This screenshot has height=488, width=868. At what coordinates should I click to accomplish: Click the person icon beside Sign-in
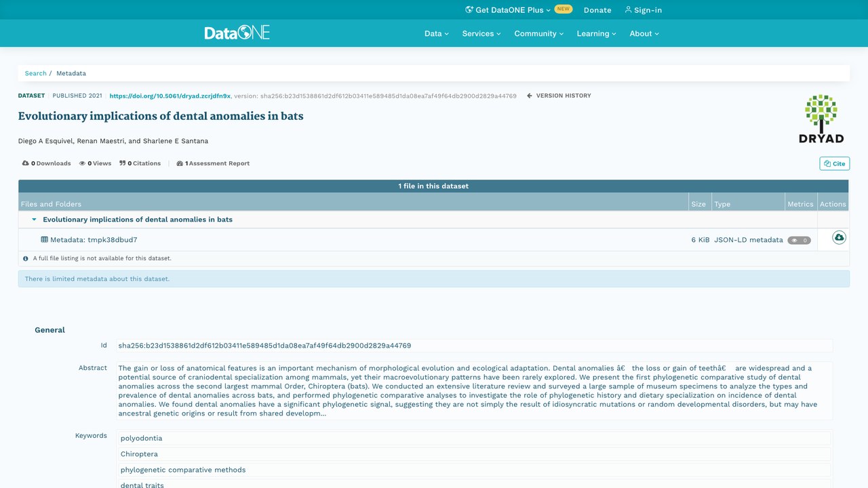click(628, 9)
